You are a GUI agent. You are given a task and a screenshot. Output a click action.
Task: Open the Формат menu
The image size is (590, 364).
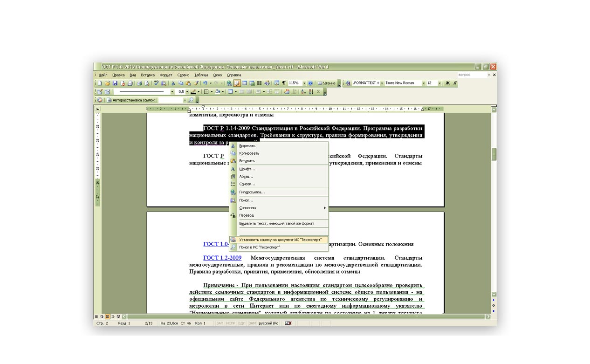pyautogui.click(x=166, y=75)
